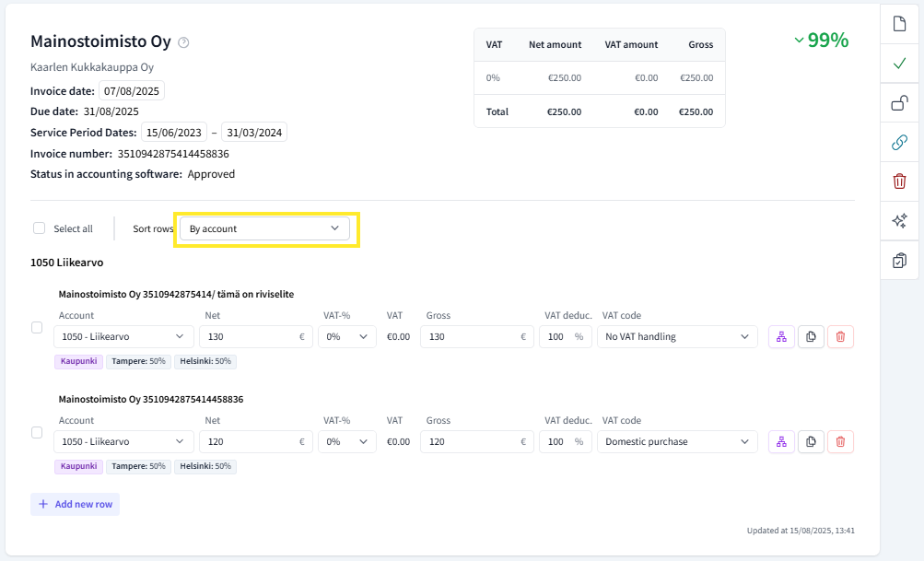
Task: Open the Sort rows By account dropdown
Action: pyautogui.click(x=264, y=228)
